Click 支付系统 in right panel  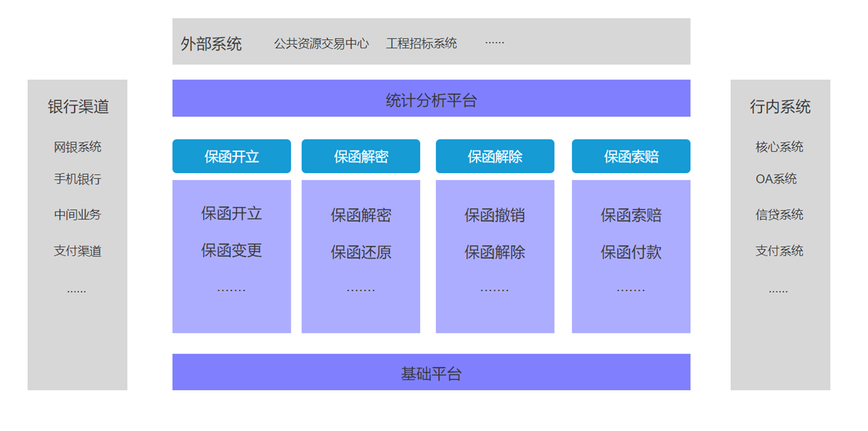779,251
